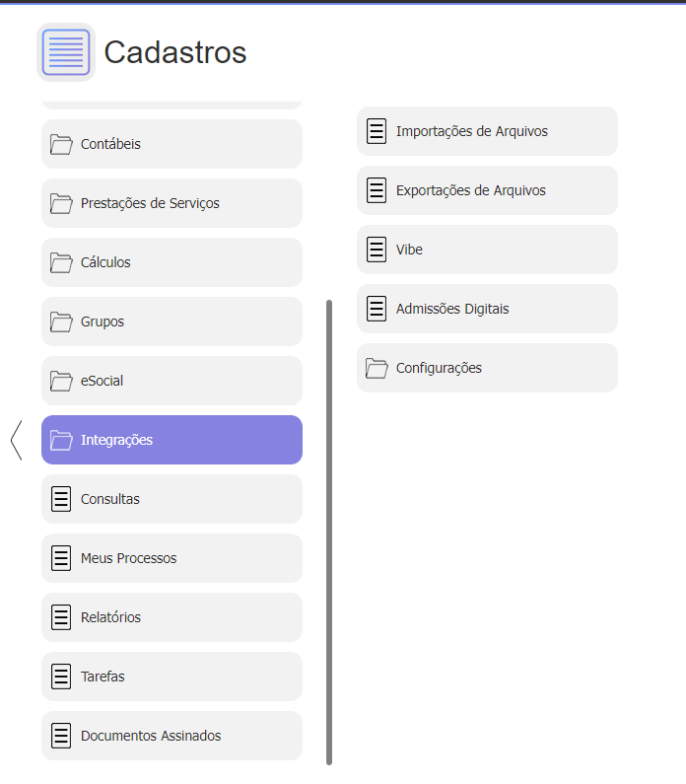The height and width of the screenshot is (784, 686).
Task: Click the folder icon beside Contábeis
Action: [61, 144]
